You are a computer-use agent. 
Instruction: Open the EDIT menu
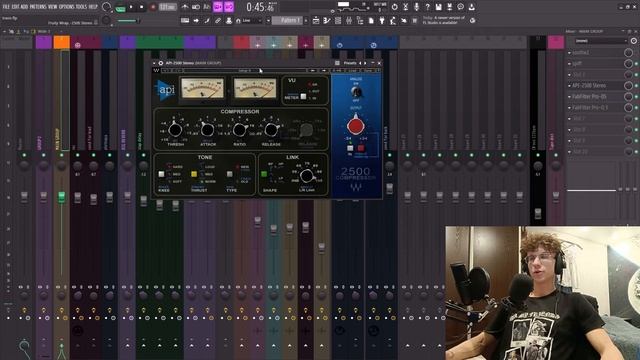point(15,7)
